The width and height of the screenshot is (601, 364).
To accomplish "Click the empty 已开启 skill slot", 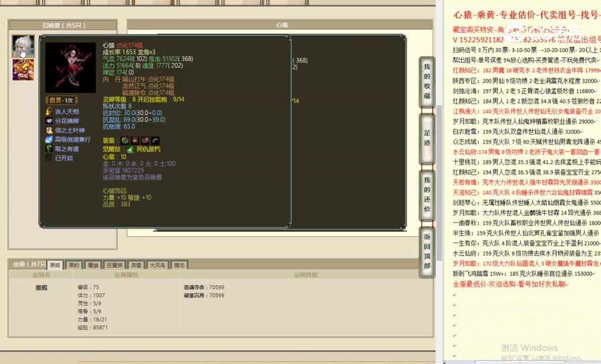I will tap(49, 158).
